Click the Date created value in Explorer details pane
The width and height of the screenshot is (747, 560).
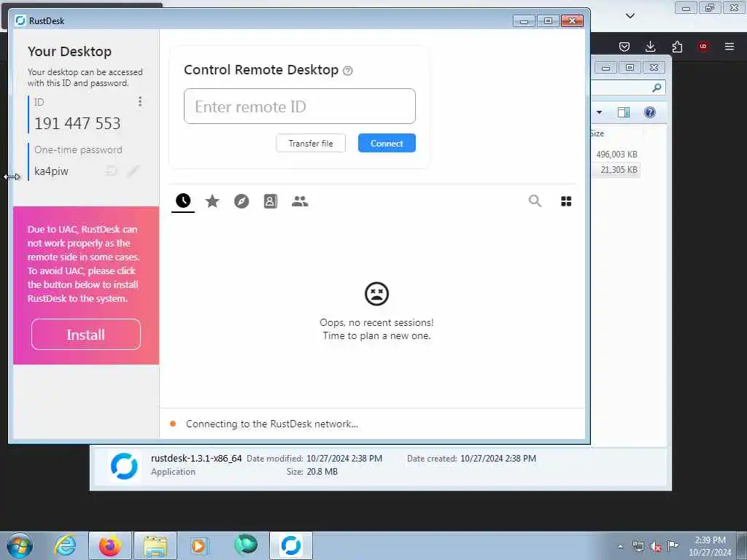tap(498, 459)
